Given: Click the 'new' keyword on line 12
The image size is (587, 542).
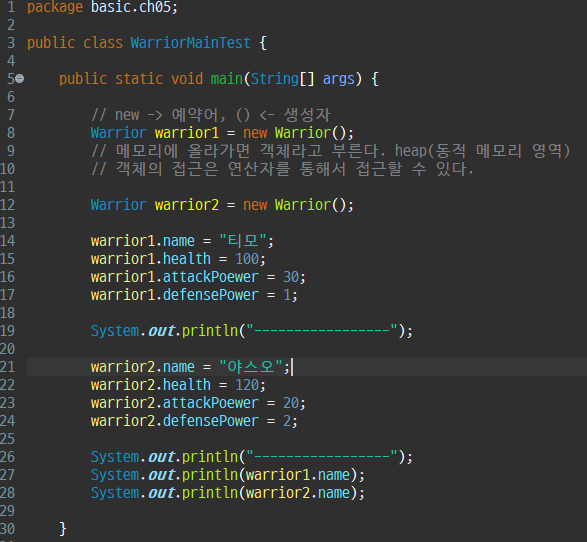Looking at the screenshot, I should [255, 205].
